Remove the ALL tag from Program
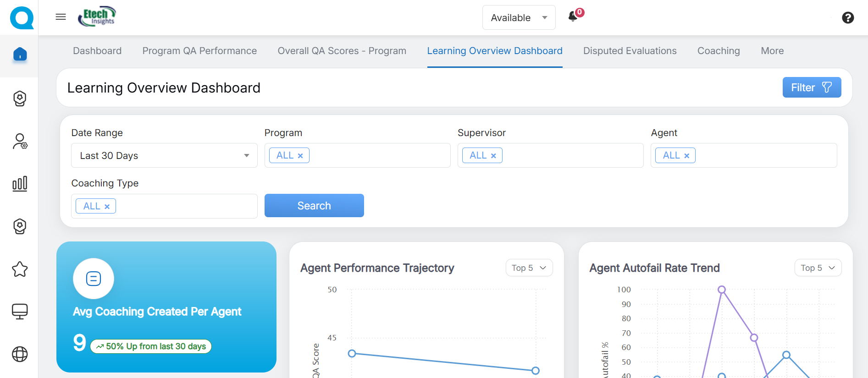The height and width of the screenshot is (378, 868). [x=300, y=156]
